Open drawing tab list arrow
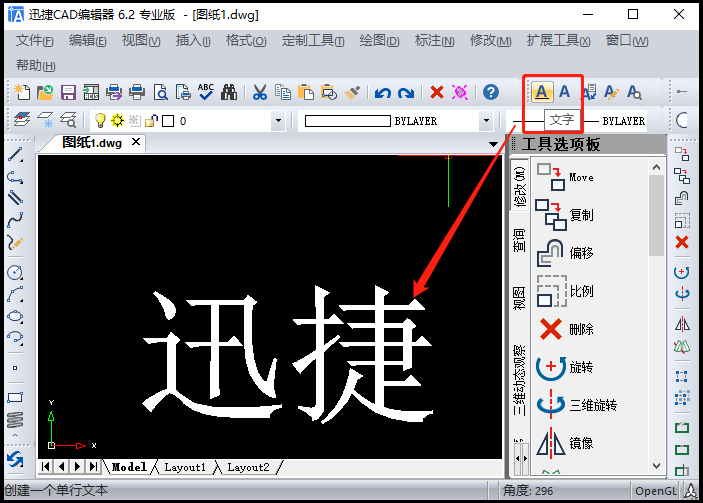 click(493, 144)
